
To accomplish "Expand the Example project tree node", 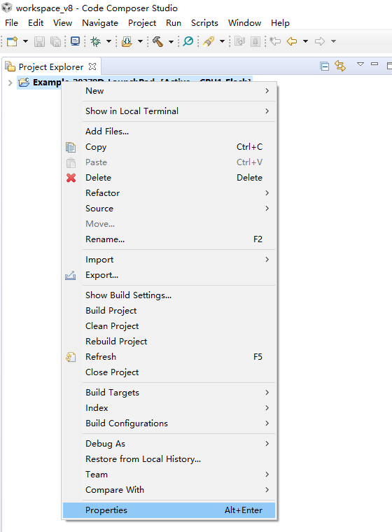I will click(10, 83).
